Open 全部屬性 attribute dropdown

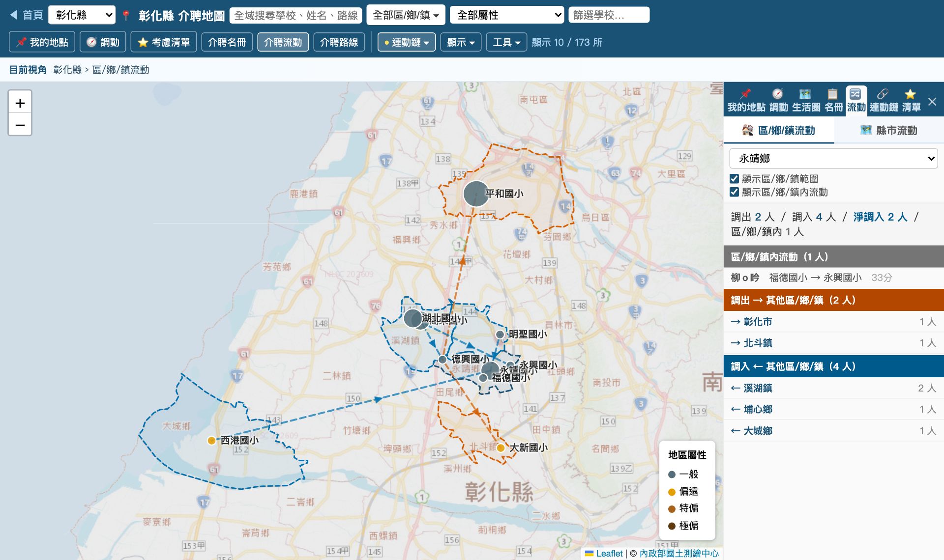click(507, 15)
